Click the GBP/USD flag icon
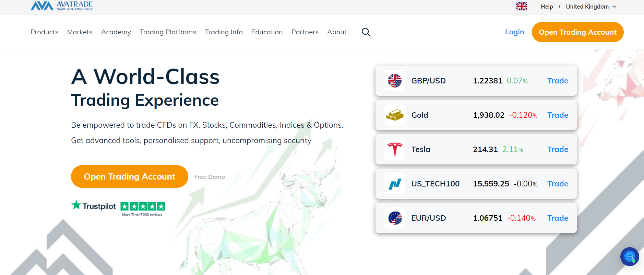This screenshot has width=644, height=275. click(395, 81)
